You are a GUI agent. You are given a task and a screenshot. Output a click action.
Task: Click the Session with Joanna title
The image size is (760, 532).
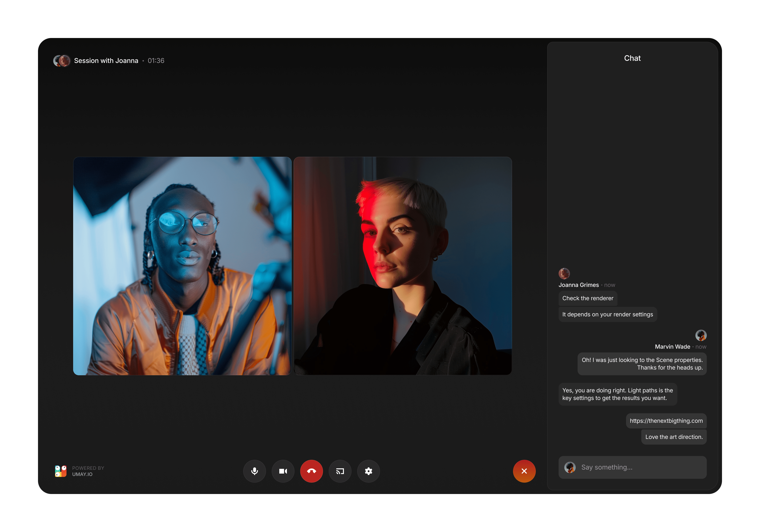[x=106, y=61]
